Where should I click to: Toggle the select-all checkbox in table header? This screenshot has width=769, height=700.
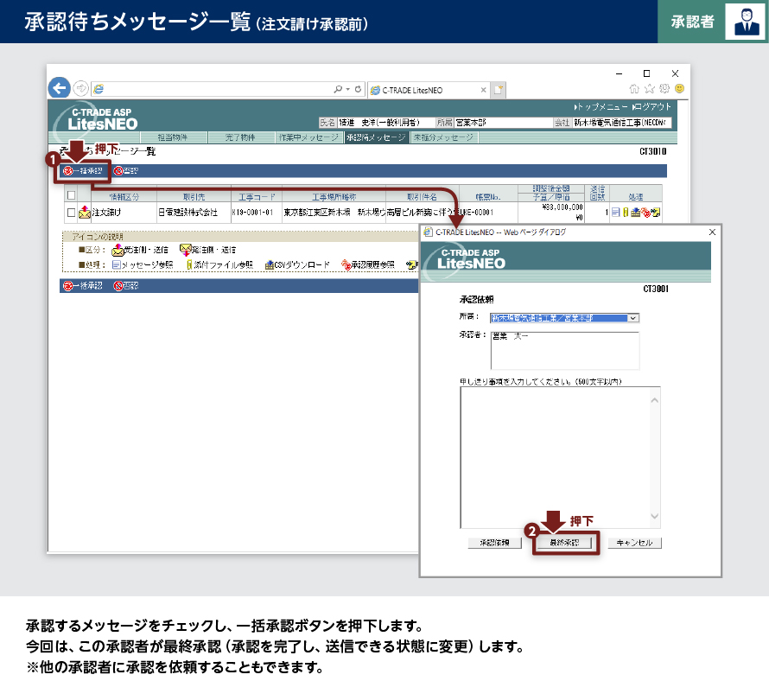(x=71, y=195)
